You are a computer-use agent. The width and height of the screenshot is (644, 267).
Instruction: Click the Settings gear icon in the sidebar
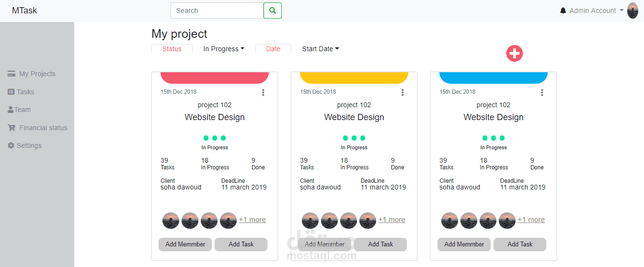pos(11,145)
